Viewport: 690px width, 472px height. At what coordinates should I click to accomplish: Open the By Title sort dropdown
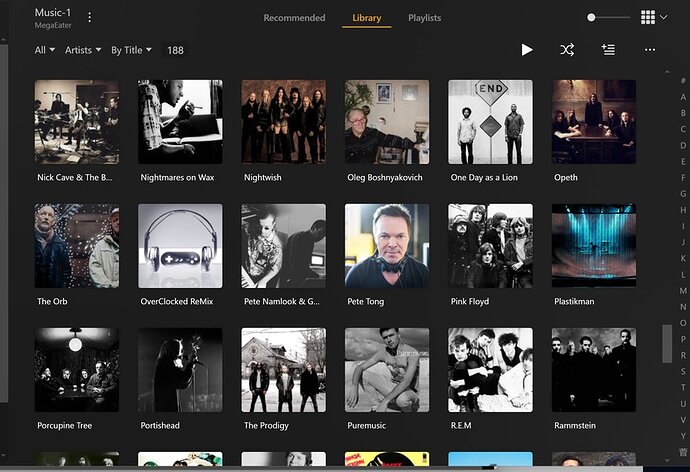coord(131,50)
